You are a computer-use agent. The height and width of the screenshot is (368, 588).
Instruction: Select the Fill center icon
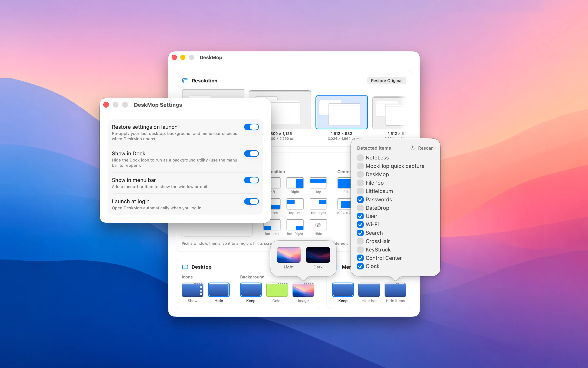[x=344, y=183]
